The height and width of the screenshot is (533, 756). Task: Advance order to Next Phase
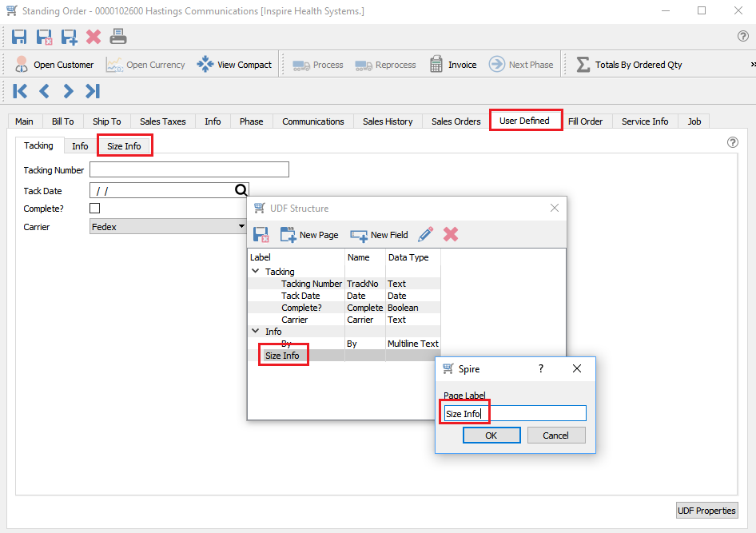(x=521, y=65)
